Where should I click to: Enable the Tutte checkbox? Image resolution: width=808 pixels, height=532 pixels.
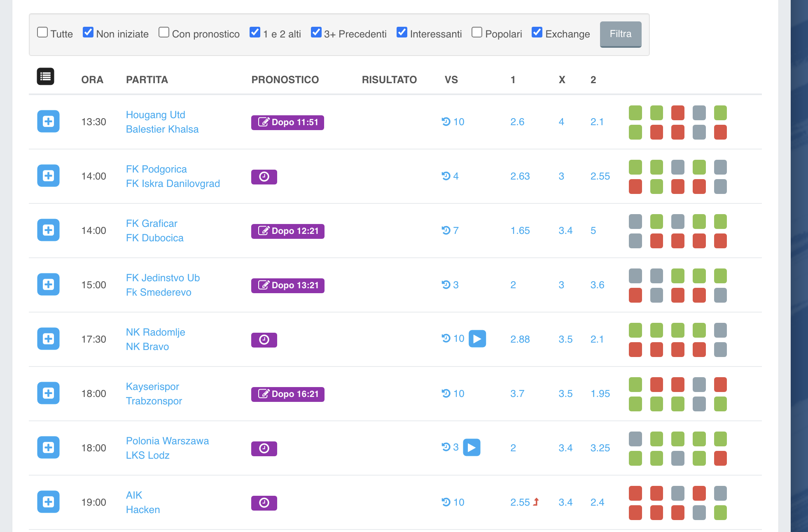click(x=42, y=33)
